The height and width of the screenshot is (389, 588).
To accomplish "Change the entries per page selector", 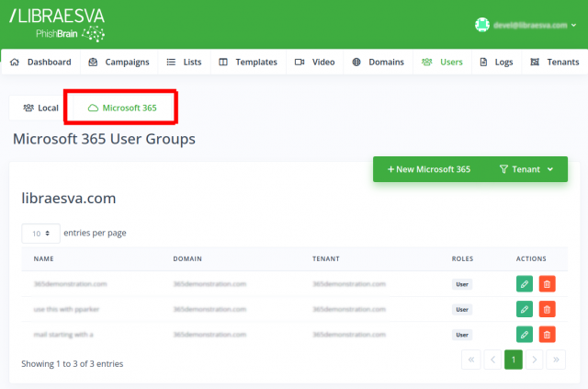I will point(40,234).
